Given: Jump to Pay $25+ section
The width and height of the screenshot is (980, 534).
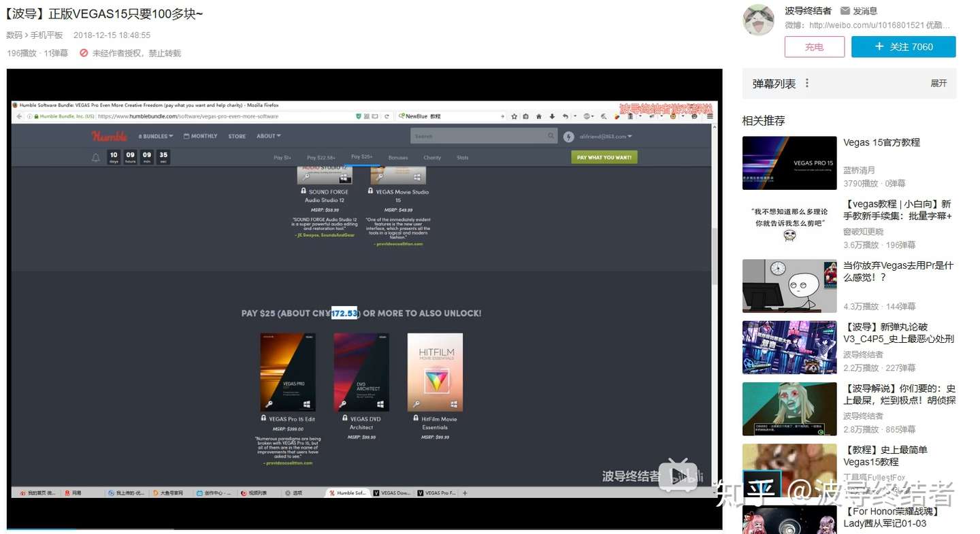Looking at the screenshot, I should [362, 157].
